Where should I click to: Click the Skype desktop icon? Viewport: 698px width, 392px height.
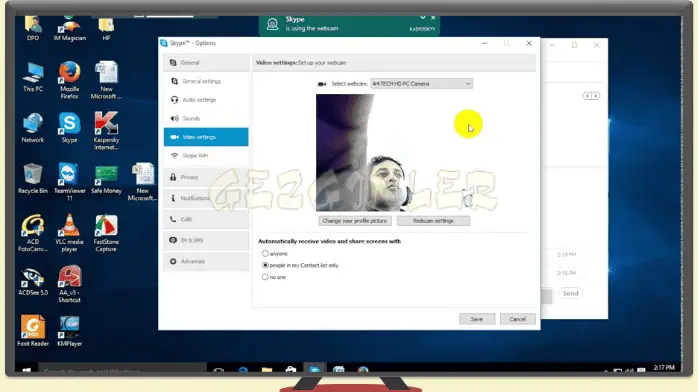pyautogui.click(x=69, y=128)
